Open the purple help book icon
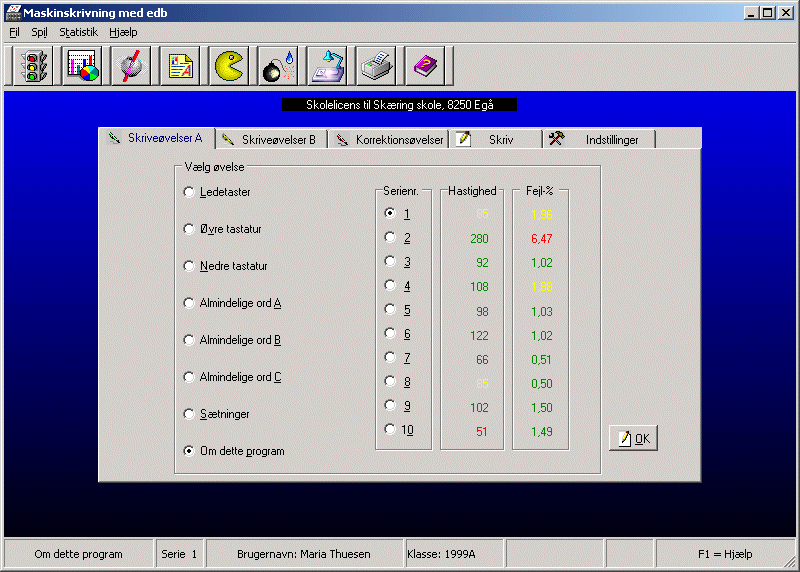 pyautogui.click(x=425, y=66)
